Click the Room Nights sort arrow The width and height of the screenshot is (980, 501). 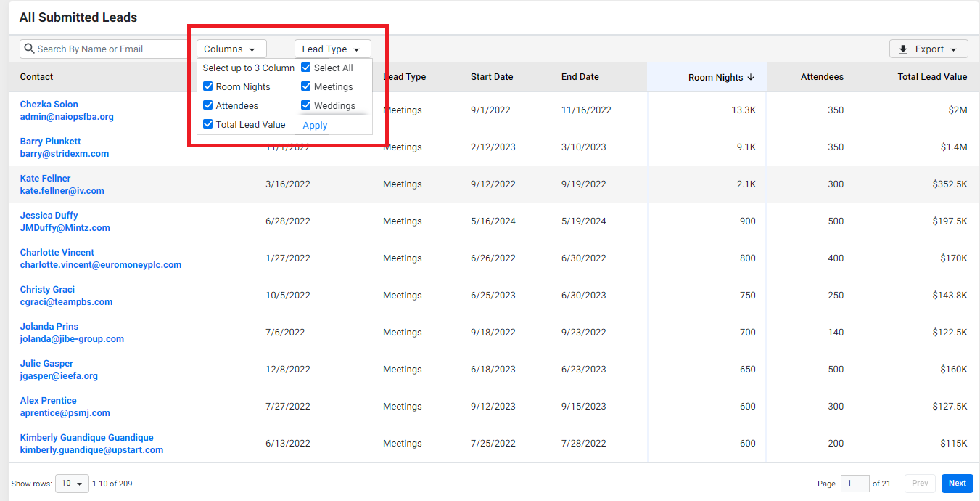(751, 77)
